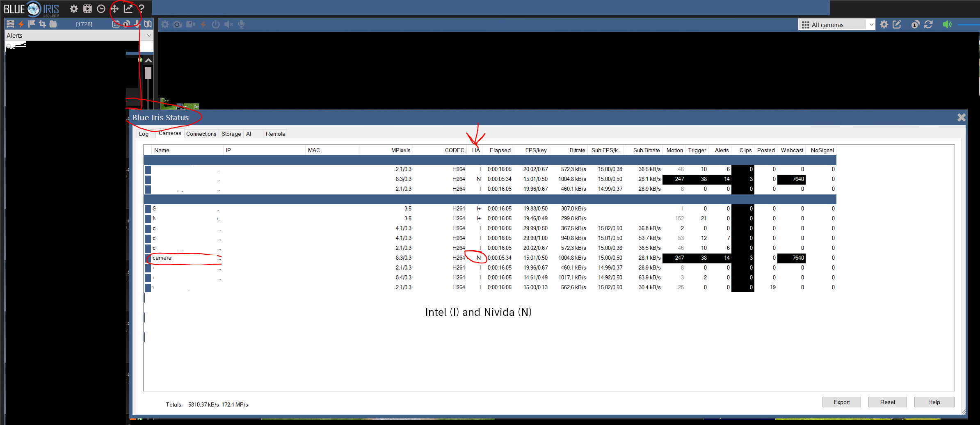Click the microphone talk icon

[x=241, y=24]
